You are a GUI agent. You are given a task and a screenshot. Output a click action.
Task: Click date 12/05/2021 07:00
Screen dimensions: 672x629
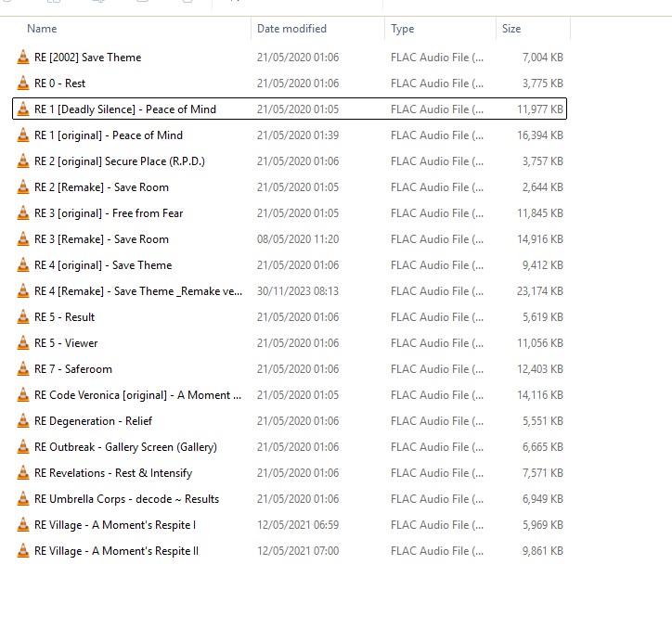pos(298,551)
